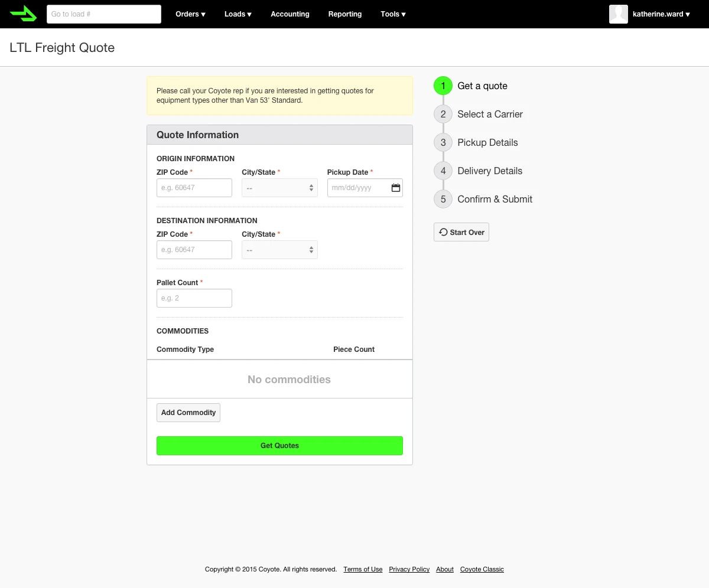Focus the Pickup Date field

365,188
